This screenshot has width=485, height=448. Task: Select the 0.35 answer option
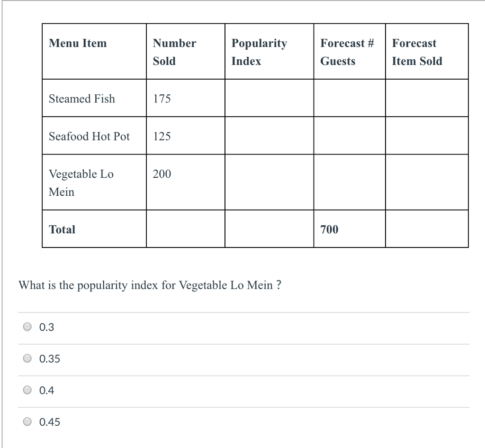pos(27,358)
